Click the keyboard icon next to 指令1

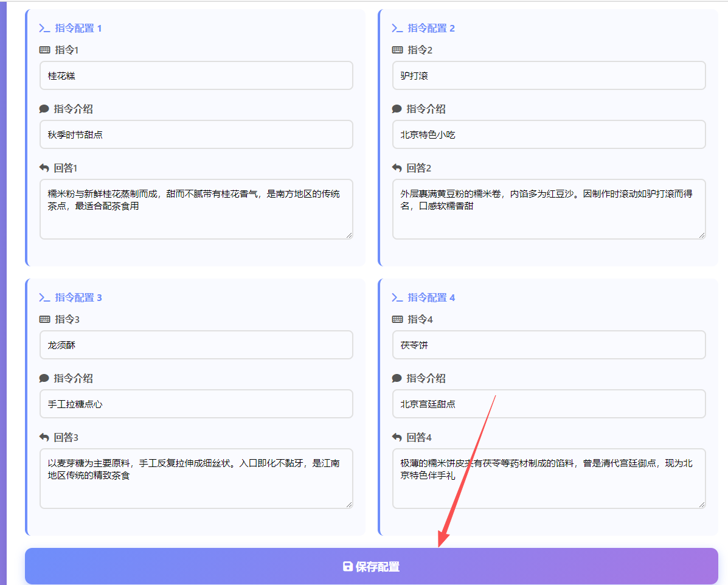click(x=44, y=49)
